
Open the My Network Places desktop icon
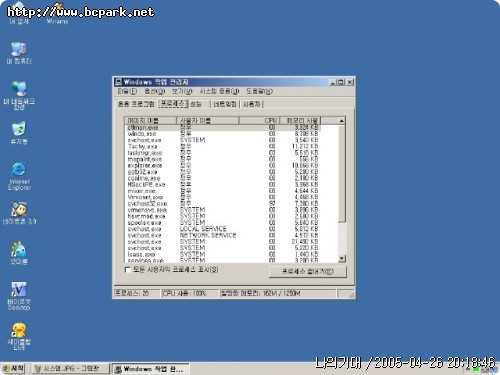(19, 95)
